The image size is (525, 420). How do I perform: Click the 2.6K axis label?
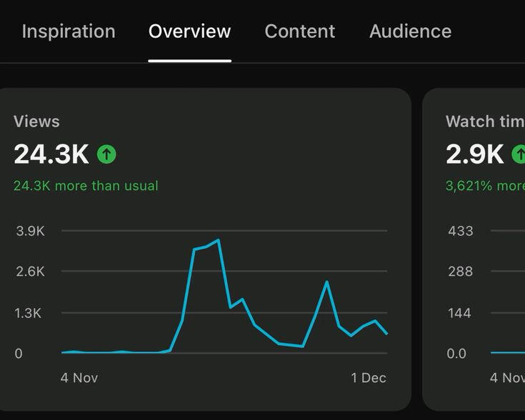coord(30,271)
